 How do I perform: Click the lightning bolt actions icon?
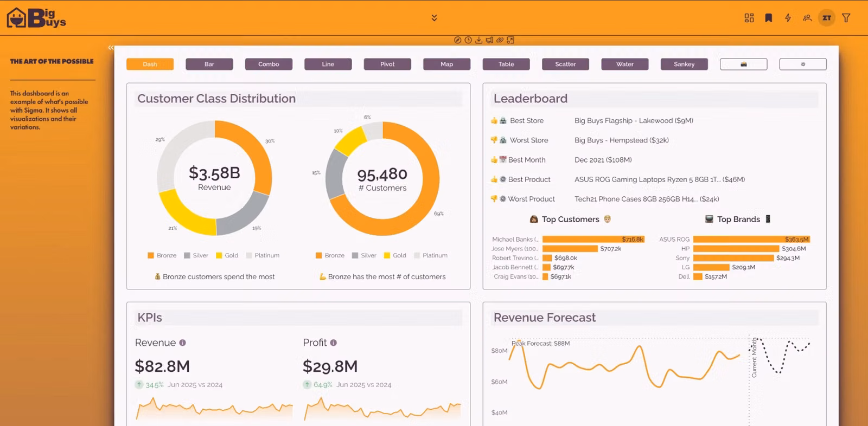pyautogui.click(x=788, y=18)
